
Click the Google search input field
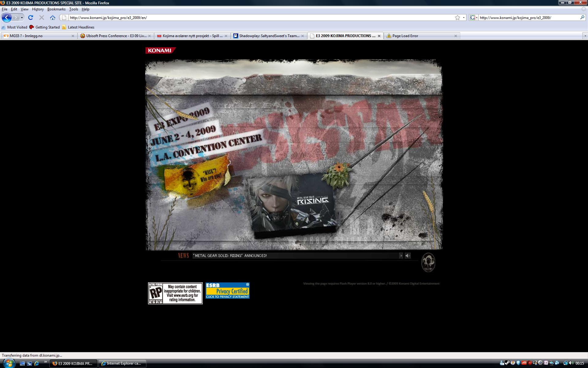[x=529, y=17]
